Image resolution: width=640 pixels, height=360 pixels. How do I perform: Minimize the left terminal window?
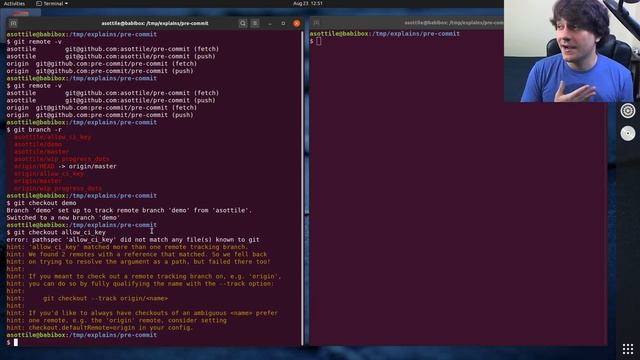[x=270, y=23]
